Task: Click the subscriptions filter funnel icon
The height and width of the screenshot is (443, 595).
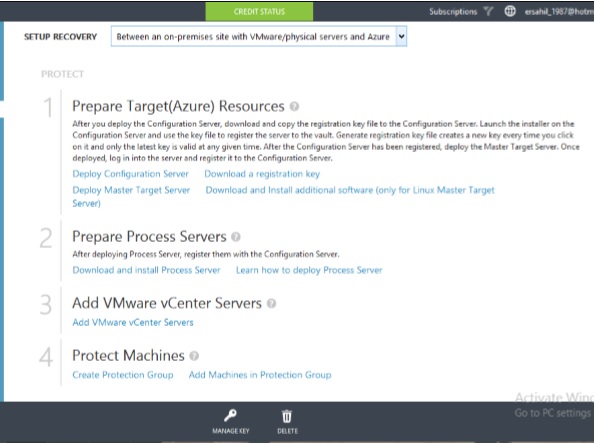Action: (x=488, y=11)
